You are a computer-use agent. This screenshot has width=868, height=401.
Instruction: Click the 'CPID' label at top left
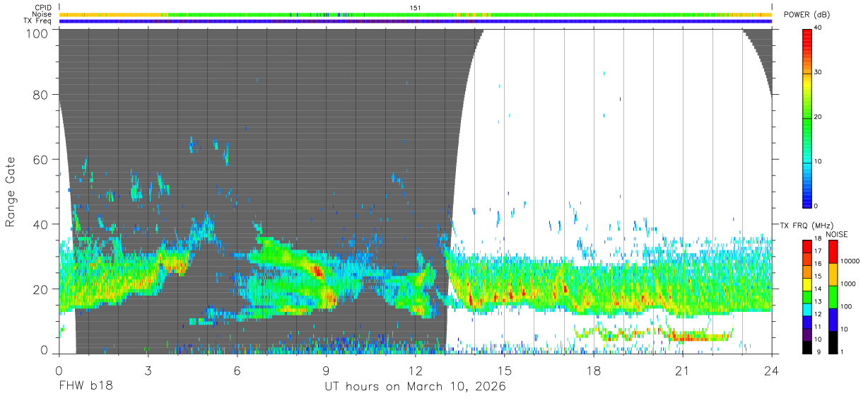point(43,8)
